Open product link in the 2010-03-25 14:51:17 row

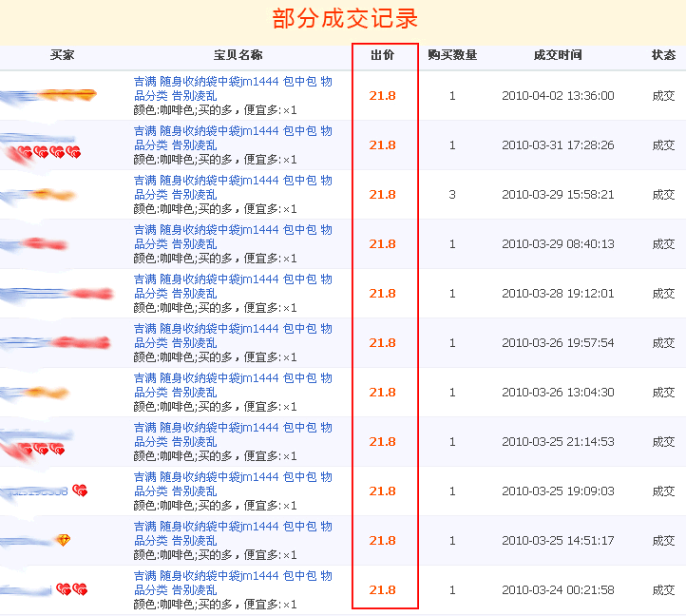click(233, 533)
